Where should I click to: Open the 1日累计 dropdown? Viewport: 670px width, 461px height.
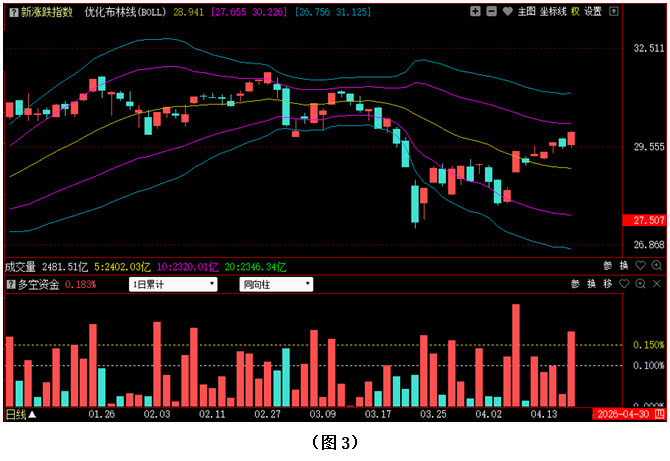[174, 285]
